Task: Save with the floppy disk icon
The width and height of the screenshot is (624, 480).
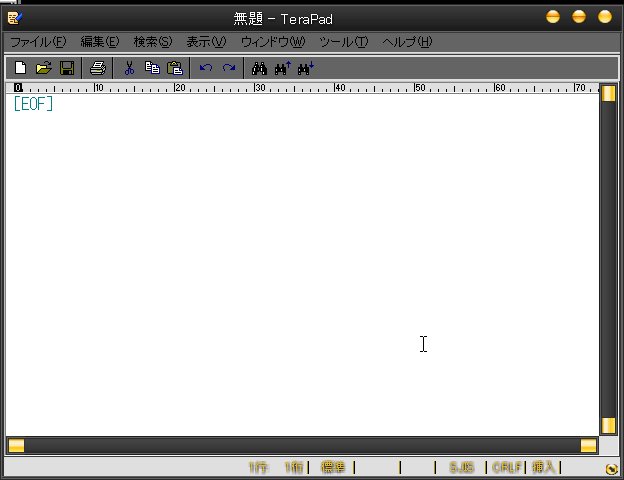Action: [x=67, y=68]
